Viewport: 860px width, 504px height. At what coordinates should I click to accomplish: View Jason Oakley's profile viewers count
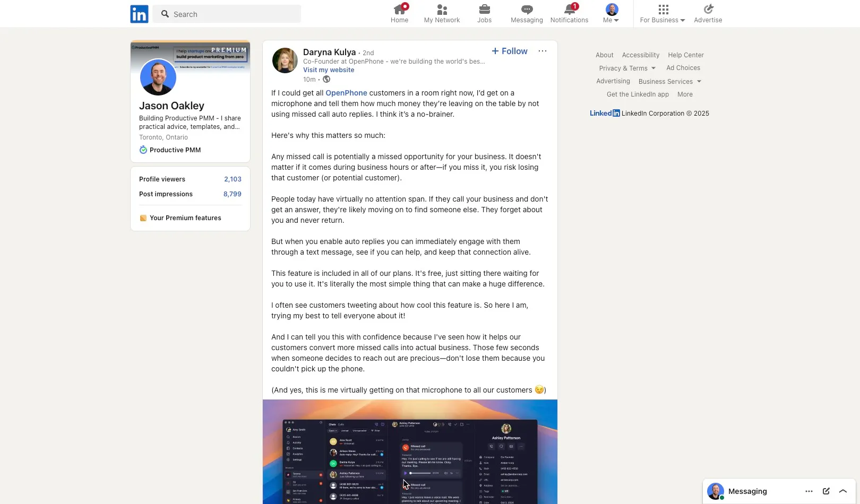[x=233, y=179]
